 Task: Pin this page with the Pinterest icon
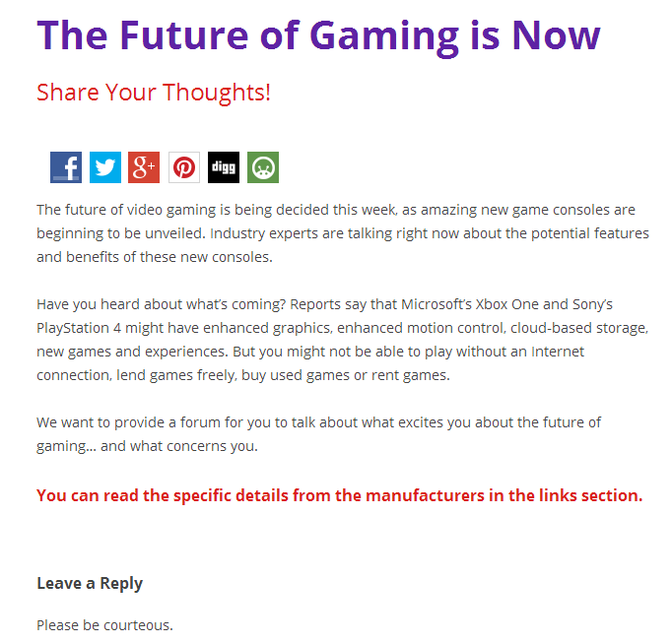(x=184, y=167)
